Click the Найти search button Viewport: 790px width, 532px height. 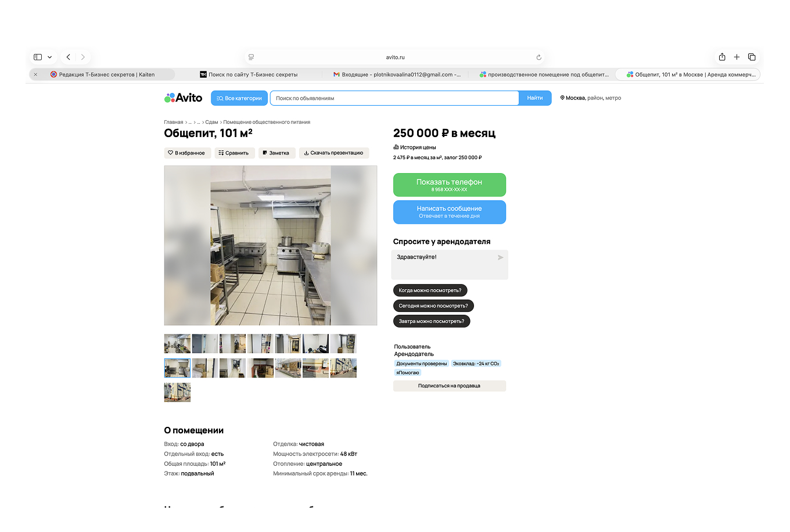535,98
